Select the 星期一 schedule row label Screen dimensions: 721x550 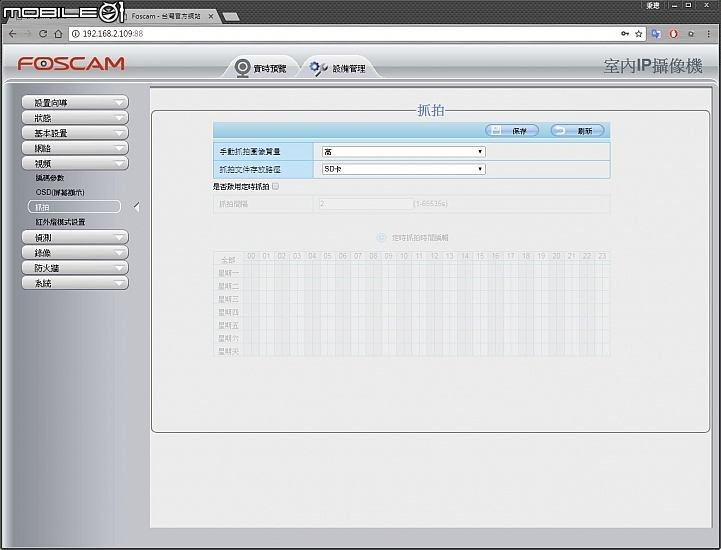228,273
